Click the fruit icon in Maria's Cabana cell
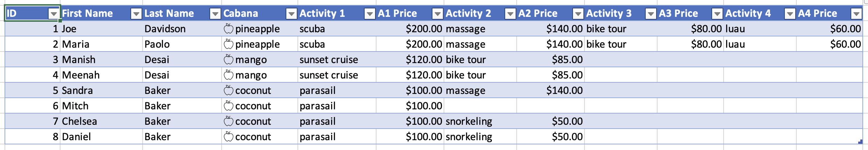Viewport: 868px width, 150px height. [228, 44]
